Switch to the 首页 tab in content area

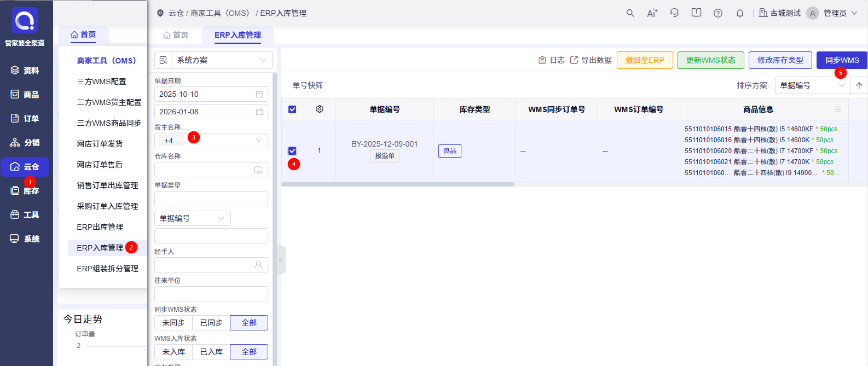tap(176, 35)
